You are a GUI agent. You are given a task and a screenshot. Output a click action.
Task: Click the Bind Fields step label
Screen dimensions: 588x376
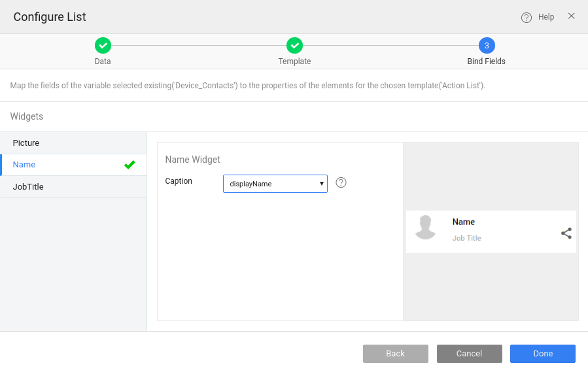tap(486, 61)
